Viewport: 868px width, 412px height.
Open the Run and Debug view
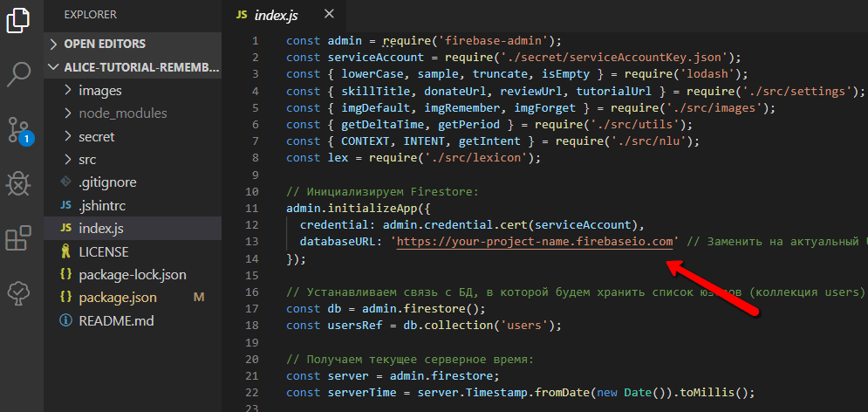pyautogui.click(x=18, y=184)
